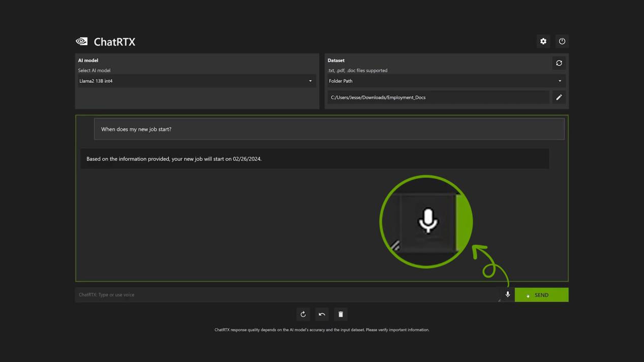Screen dimensions: 644x362
Task: Click the pencil icon to edit folder path
Action: 559,97
